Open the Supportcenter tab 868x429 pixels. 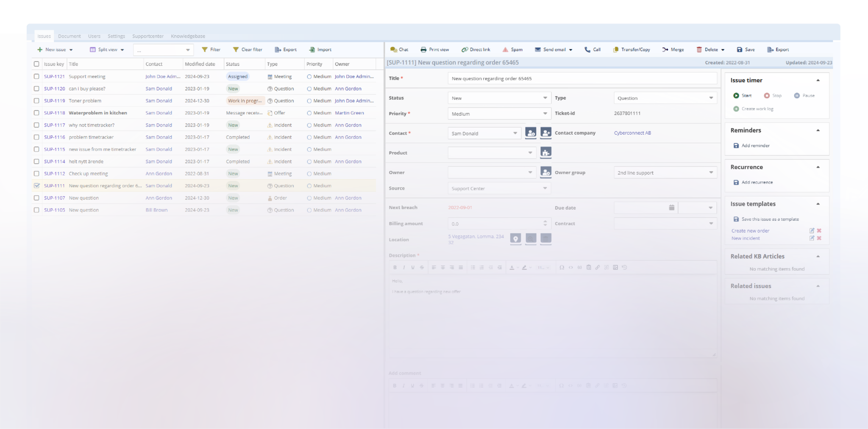coord(147,36)
